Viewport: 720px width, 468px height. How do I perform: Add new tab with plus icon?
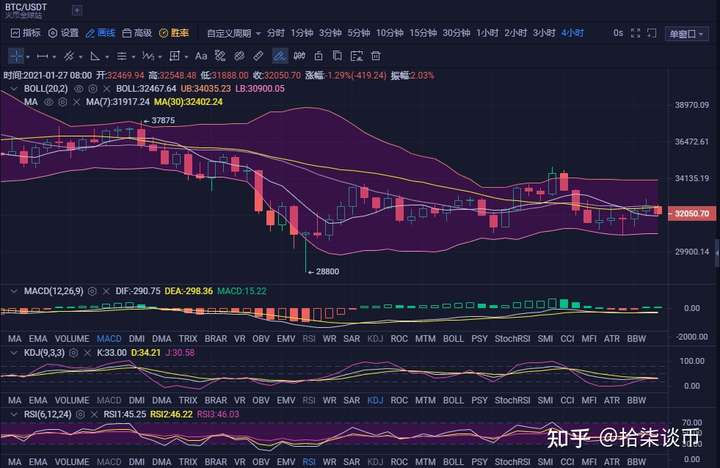tap(77, 11)
